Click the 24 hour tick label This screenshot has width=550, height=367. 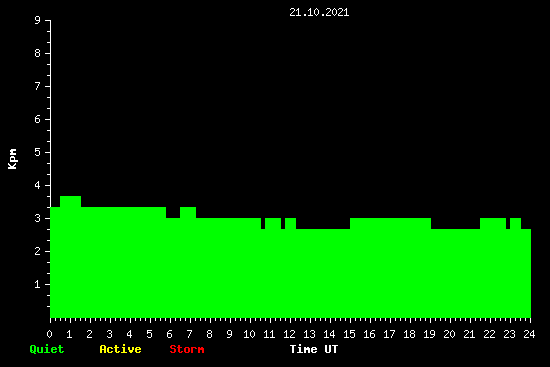pos(529,334)
